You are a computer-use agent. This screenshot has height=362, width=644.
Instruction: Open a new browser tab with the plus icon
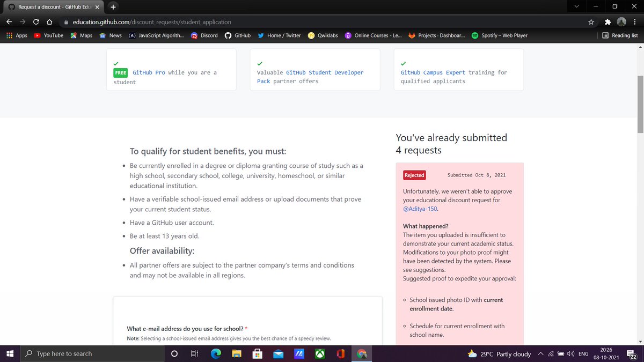pos(113,7)
